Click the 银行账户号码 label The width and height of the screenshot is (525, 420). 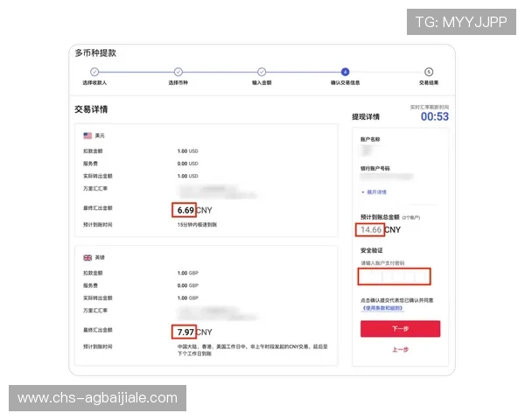[375, 168]
